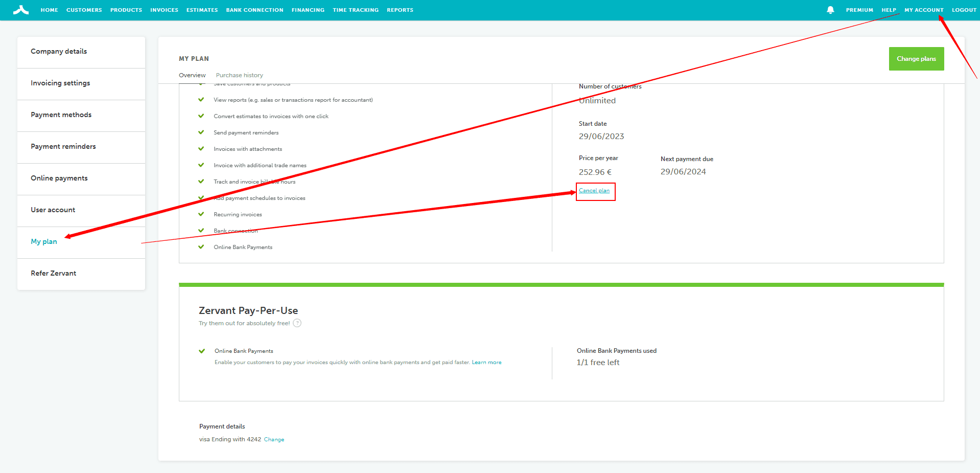The image size is (980, 473).
Task: Click the price value 252.96 €
Action: click(x=595, y=172)
